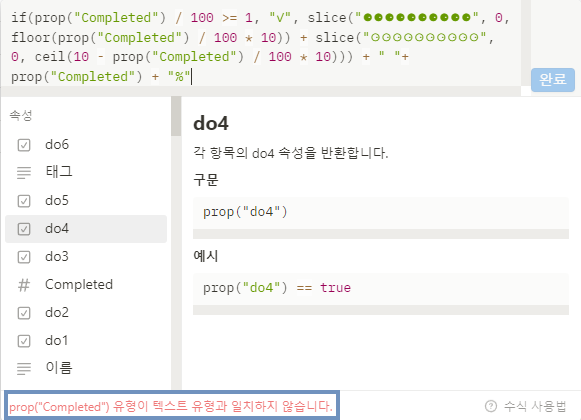This screenshot has height=420, width=581.
Task: Click the checkbox icon beside do3
Action: 24,257
